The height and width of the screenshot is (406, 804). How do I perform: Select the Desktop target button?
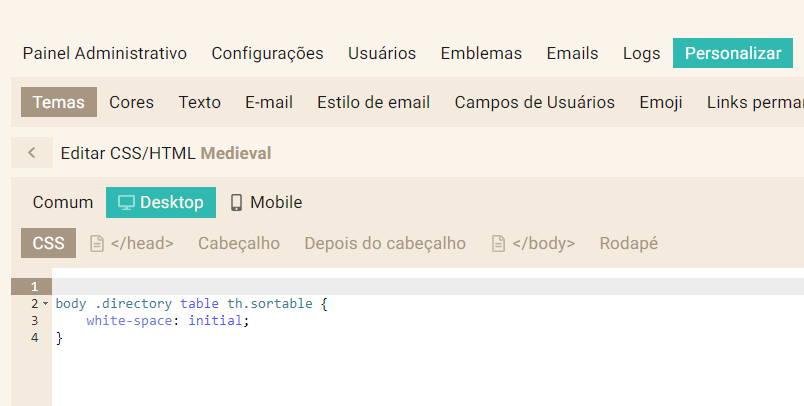point(161,202)
